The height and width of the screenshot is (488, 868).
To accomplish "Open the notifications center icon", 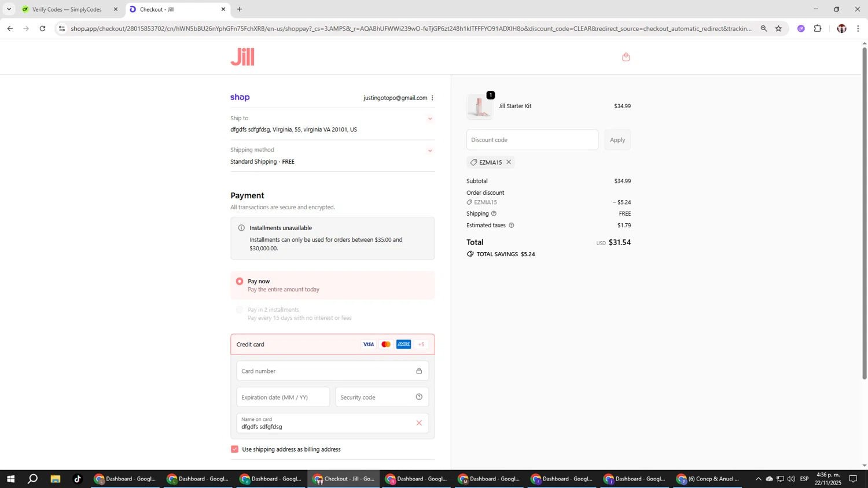I will coord(853,479).
